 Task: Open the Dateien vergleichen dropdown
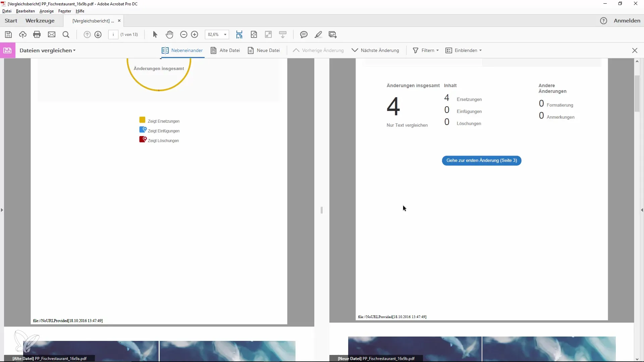click(x=47, y=50)
